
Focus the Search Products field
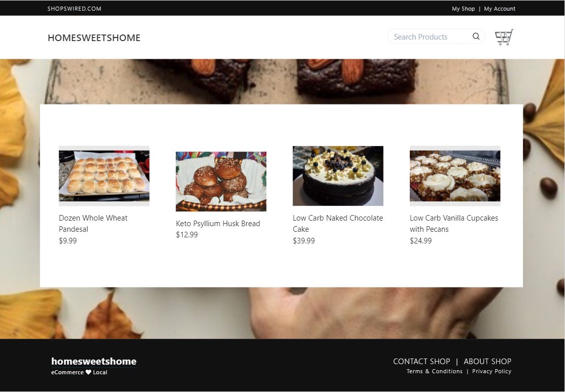point(436,37)
